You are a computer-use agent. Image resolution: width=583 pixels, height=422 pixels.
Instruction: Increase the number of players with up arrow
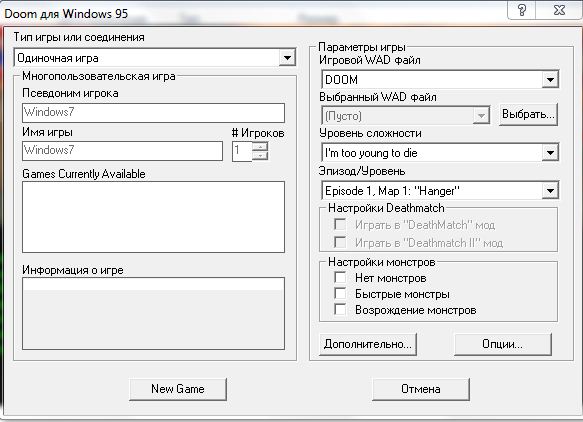260,146
